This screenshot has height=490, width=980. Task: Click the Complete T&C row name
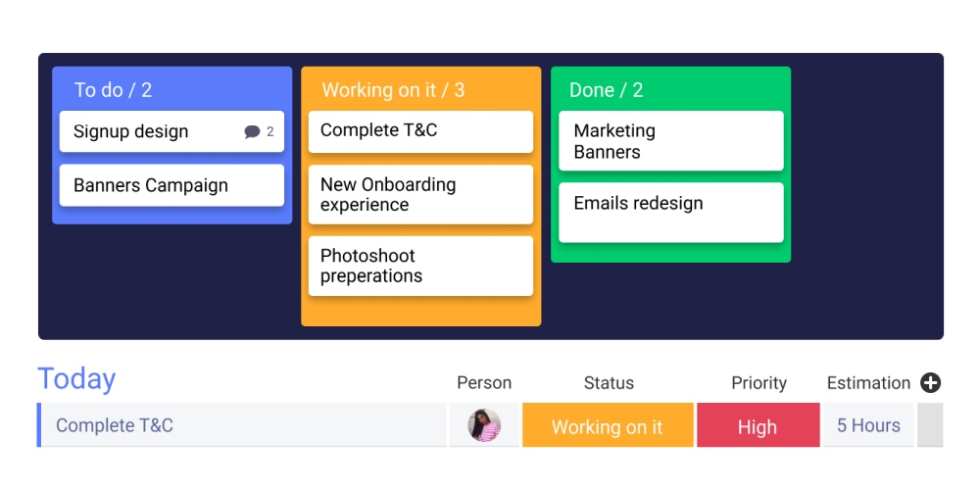[115, 425]
